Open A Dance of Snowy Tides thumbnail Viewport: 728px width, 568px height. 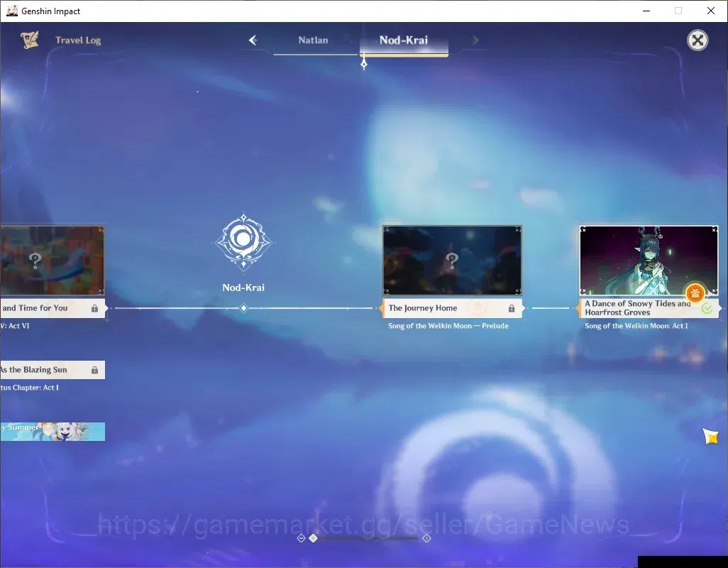point(649,260)
